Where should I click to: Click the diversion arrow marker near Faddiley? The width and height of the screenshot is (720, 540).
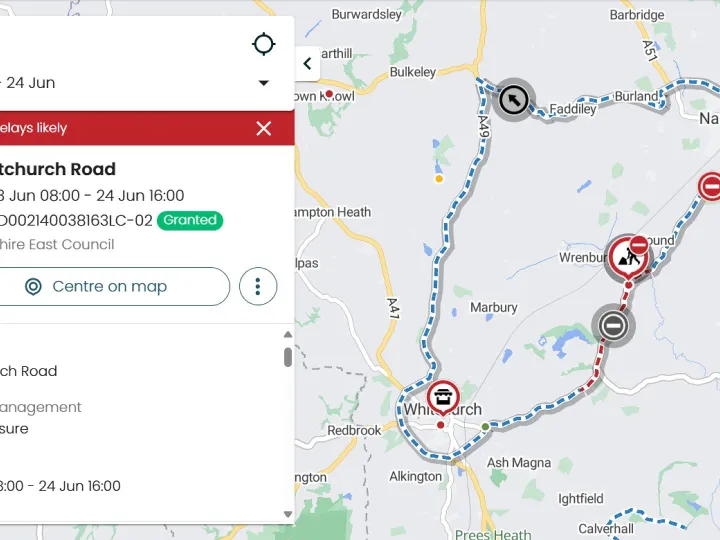coord(513,100)
